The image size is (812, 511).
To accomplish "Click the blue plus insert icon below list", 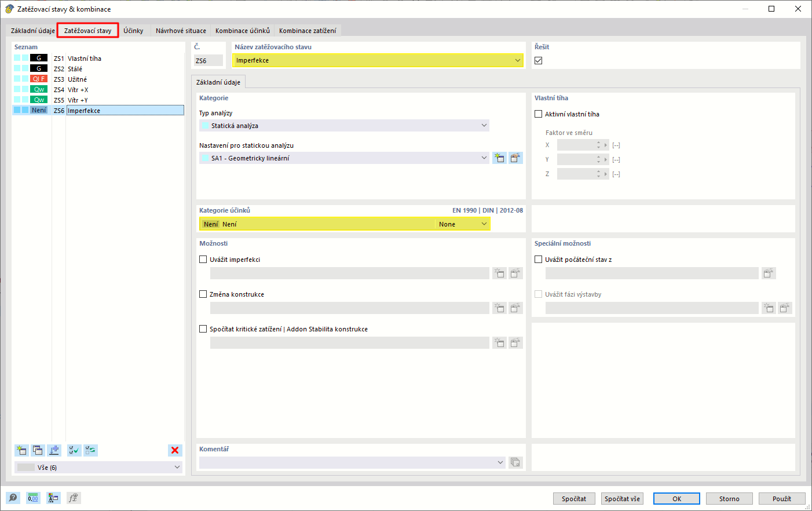I will 54,450.
